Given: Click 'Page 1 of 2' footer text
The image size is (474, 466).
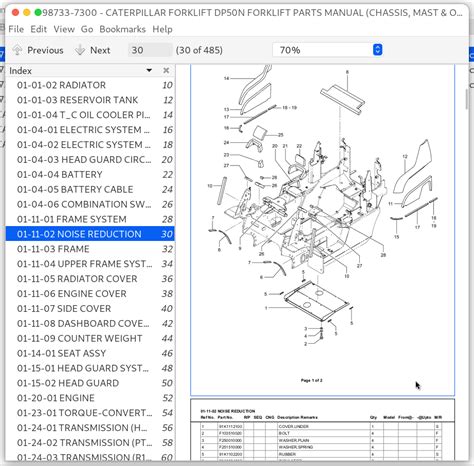Looking at the screenshot, I should click(x=312, y=380).
